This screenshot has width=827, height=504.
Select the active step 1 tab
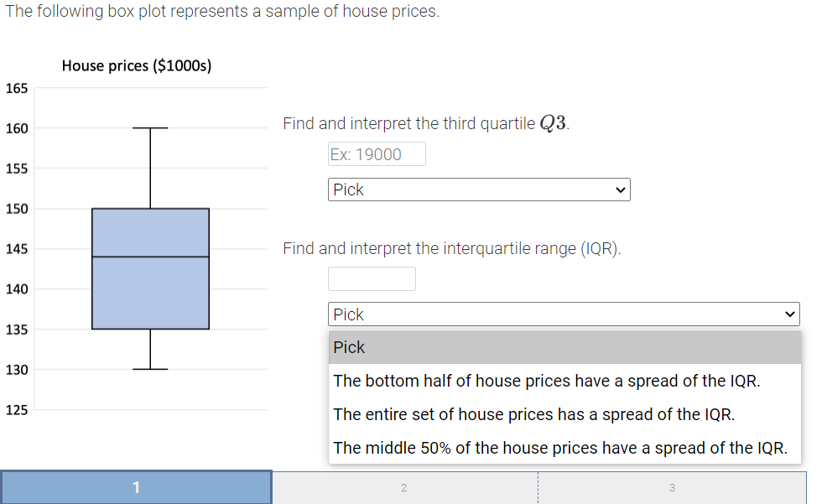point(137,487)
